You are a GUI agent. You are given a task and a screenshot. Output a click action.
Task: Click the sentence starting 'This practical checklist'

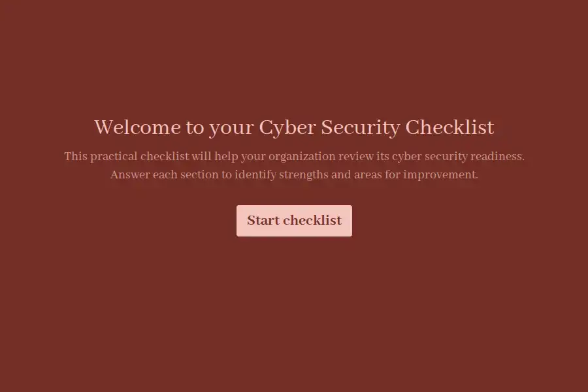coord(294,156)
